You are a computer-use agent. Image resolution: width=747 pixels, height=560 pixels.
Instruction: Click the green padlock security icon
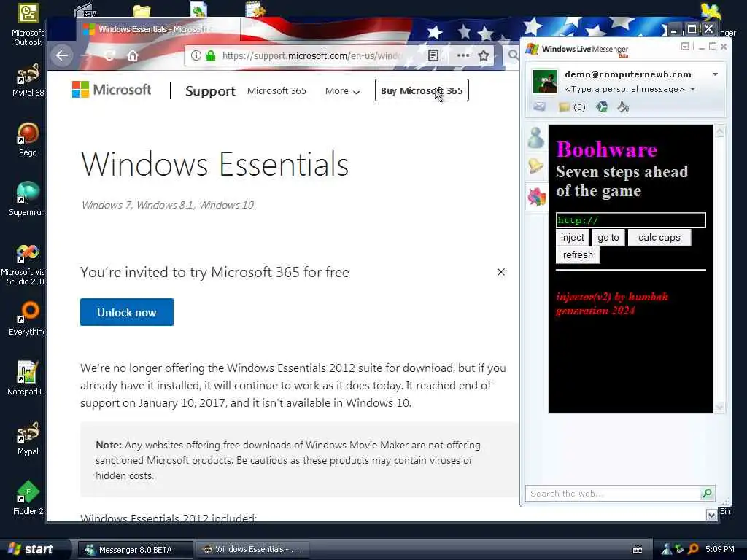pyautogui.click(x=211, y=55)
